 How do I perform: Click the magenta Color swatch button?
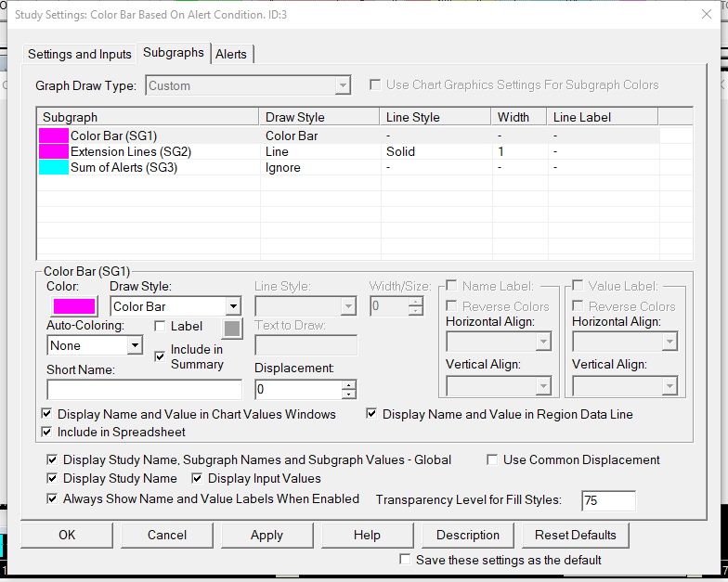tap(74, 306)
